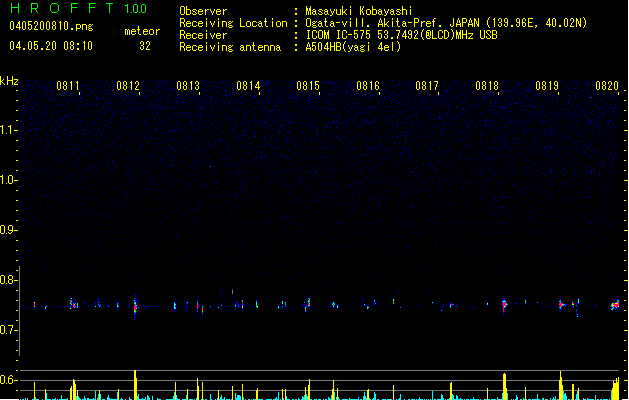
Task: Click the 0818 time marker
Action: [487, 86]
